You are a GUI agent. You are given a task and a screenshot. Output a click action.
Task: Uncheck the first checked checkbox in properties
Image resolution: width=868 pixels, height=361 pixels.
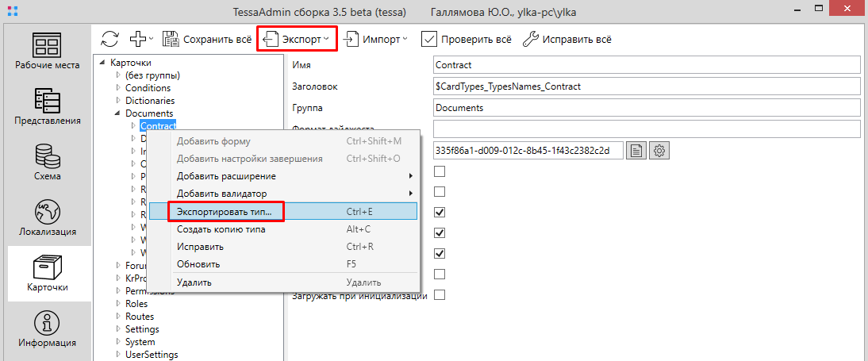pos(440,213)
